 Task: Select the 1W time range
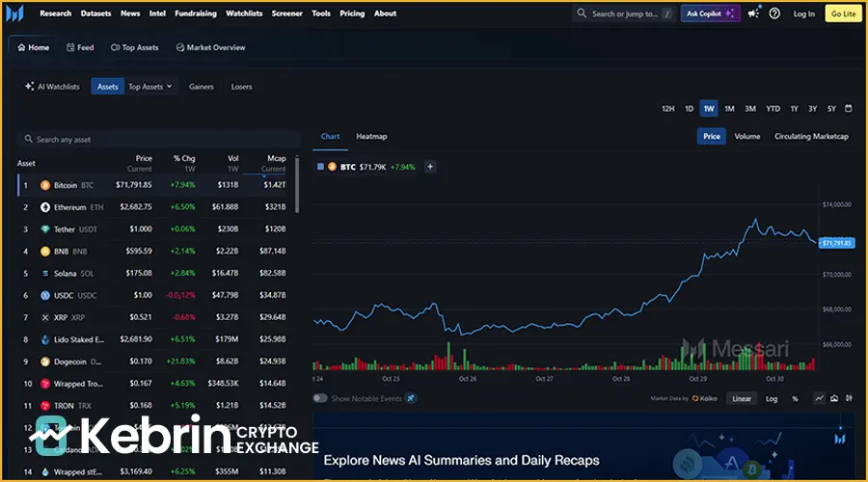(x=709, y=109)
